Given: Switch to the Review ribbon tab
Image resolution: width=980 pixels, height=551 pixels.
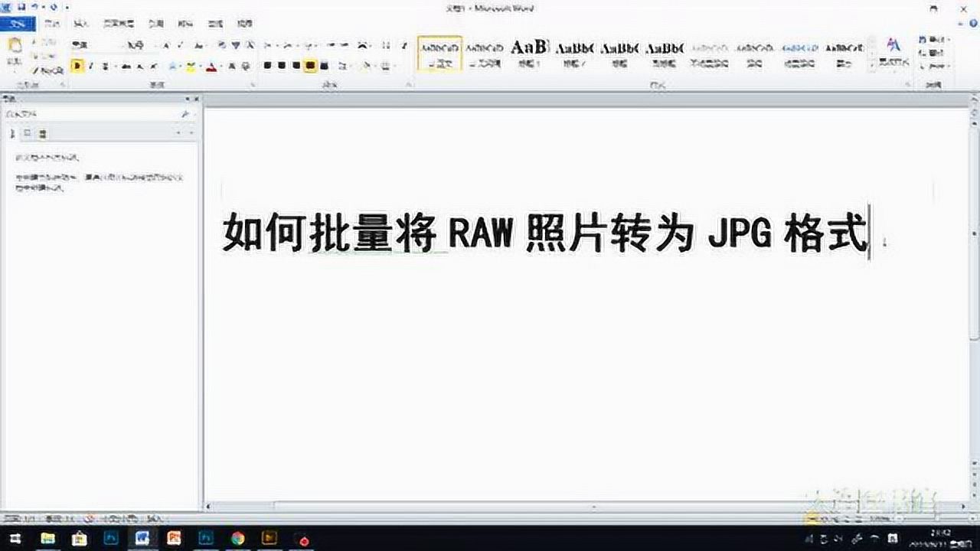Looking at the screenshot, I should point(216,24).
